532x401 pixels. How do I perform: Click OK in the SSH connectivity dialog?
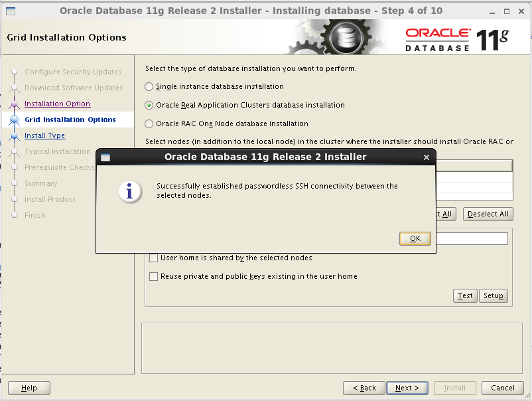(415, 238)
